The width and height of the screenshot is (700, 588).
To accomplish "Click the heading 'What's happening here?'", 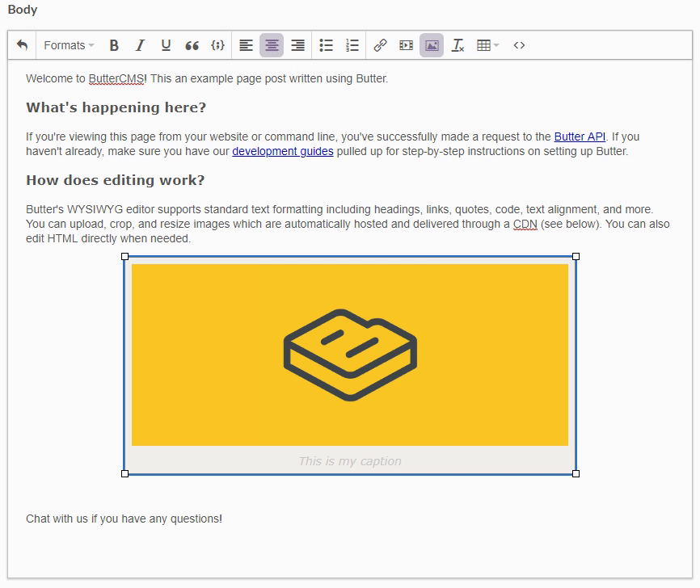I will 116,107.
